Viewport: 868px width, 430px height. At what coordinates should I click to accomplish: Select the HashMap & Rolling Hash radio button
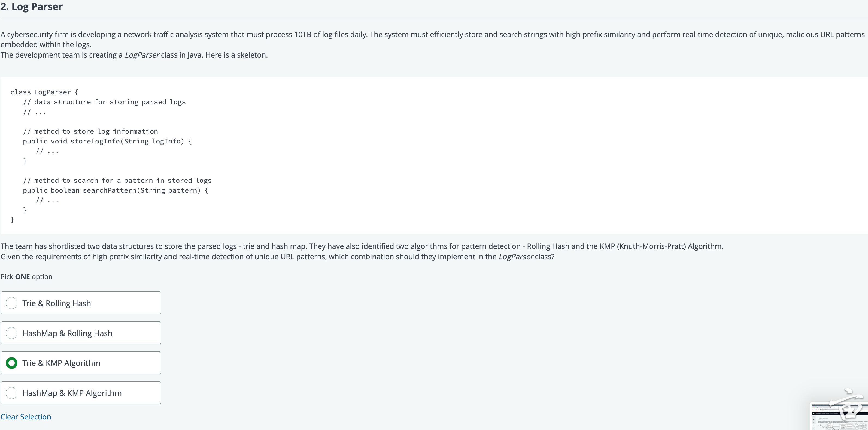(x=11, y=333)
